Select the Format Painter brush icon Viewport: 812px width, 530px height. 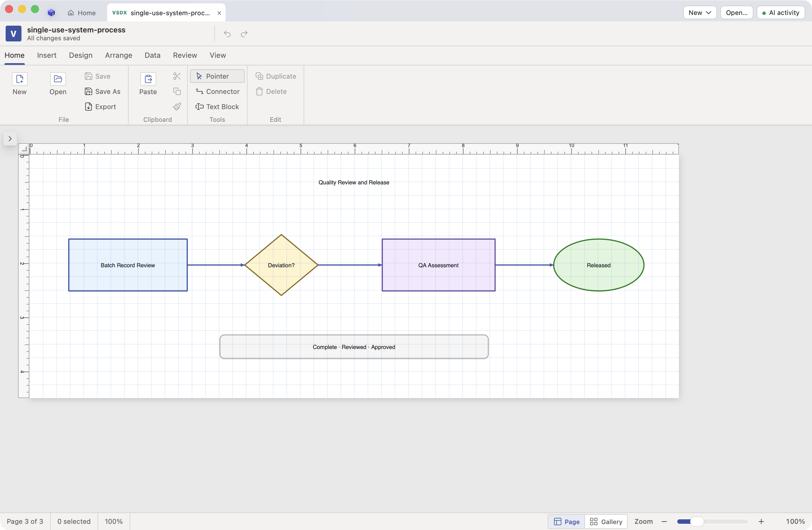pos(177,107)
